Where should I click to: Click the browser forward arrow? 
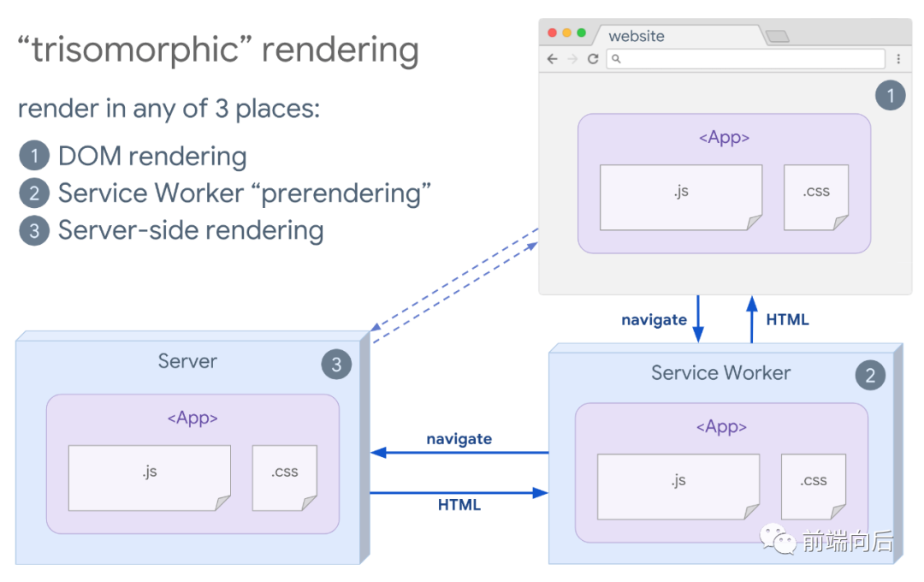coord(572,59)
